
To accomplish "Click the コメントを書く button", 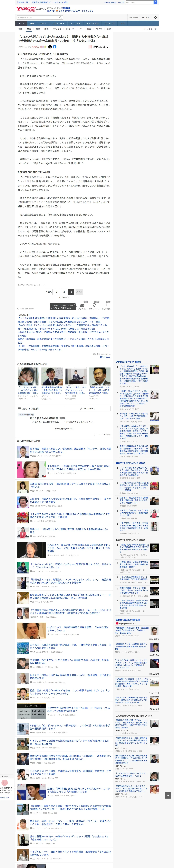I will click(x=87, y=408).
